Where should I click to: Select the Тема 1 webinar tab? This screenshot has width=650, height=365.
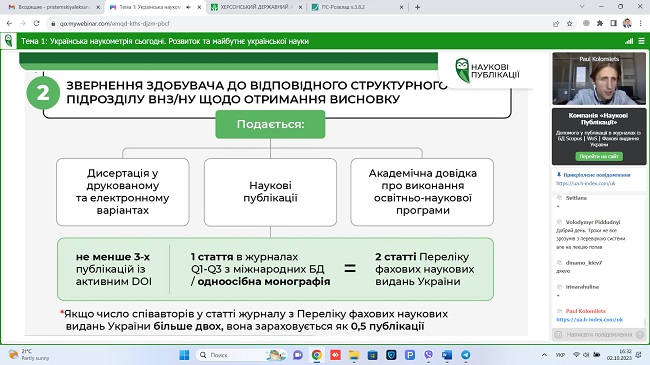click(x=155, y=7)
